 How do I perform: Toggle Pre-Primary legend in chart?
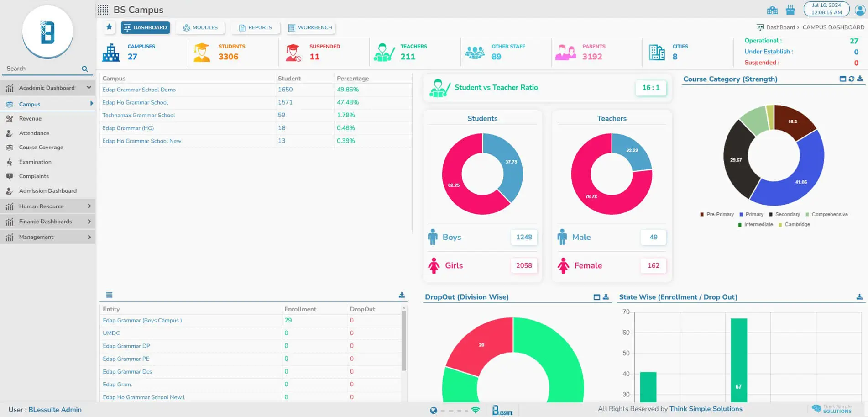pos(716,214)
